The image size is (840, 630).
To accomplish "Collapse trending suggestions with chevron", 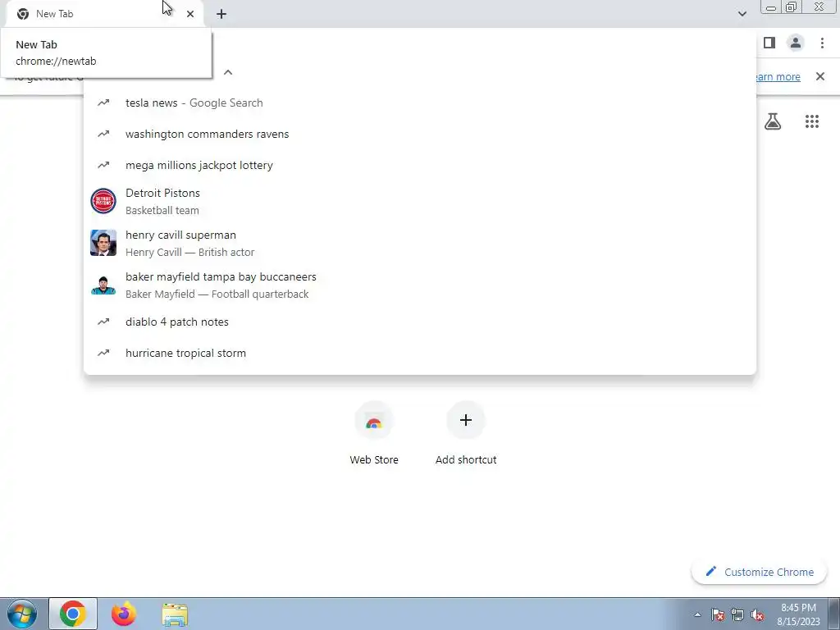I will [228, 72].
